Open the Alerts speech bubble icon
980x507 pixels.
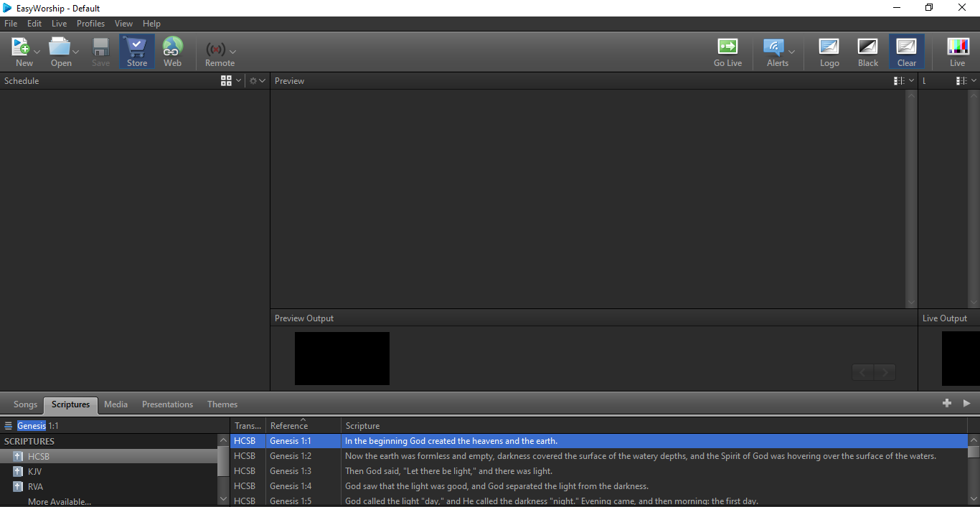(773, 47)
